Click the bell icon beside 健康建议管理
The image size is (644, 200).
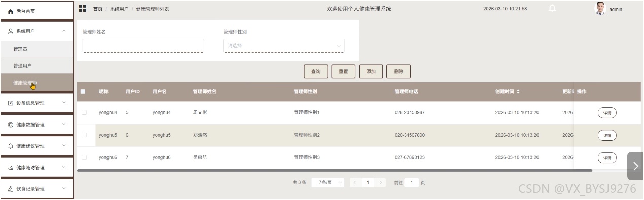[11, 146]
